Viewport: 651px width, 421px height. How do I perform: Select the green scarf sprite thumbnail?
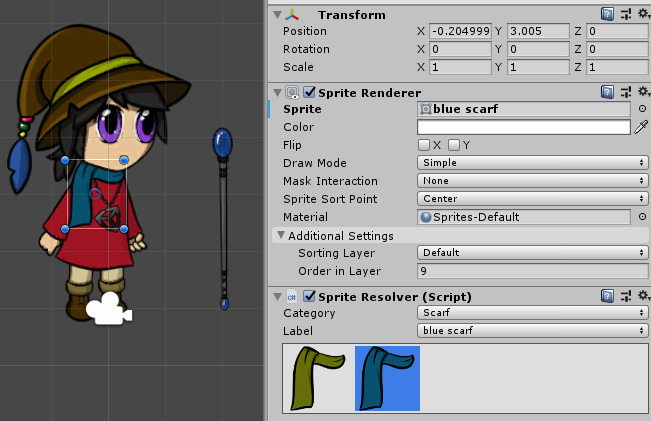[315, 378]
